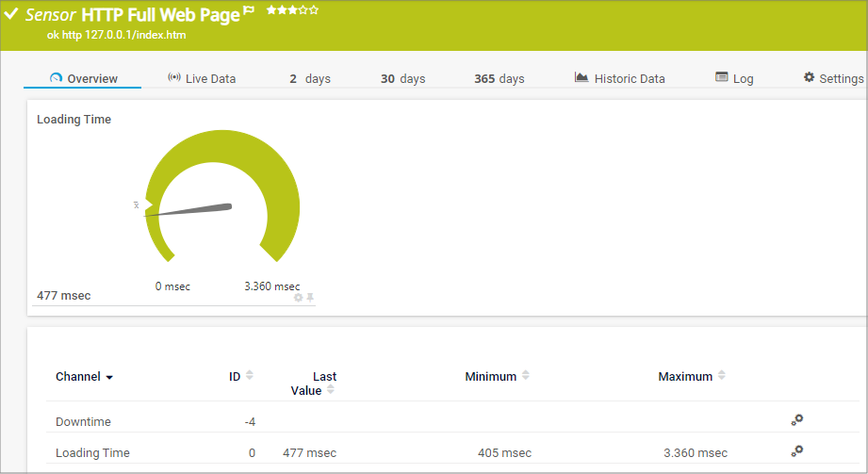
Task: Show the 30 days graph tab
Action: (x=402, y=78)
